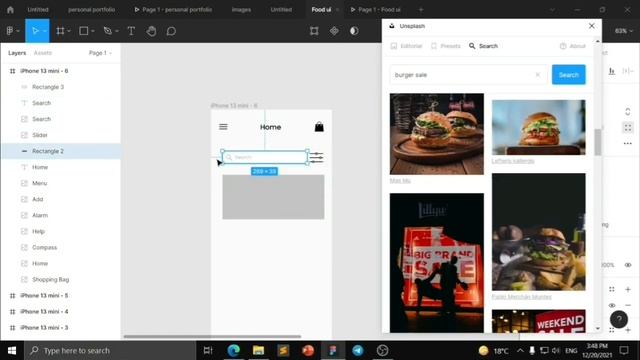Switch to the Layers tab
640x360 pixels.
(x=17, y=53)
